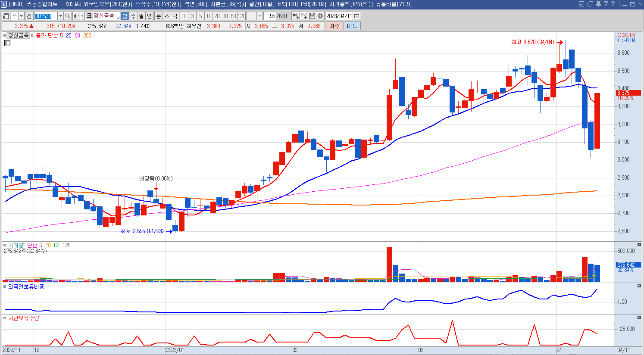Viewport: 644px width, 355px height.
Task: Click the small square marker right of 영신금속 label
Action: pyautogui.click(x=32, y=36)
